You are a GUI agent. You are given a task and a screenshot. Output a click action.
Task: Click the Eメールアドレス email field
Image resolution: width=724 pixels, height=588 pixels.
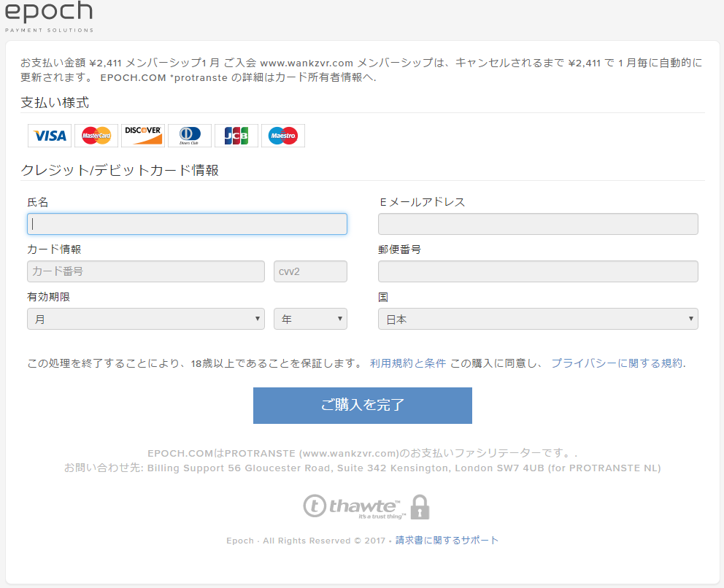coord(538,224)
